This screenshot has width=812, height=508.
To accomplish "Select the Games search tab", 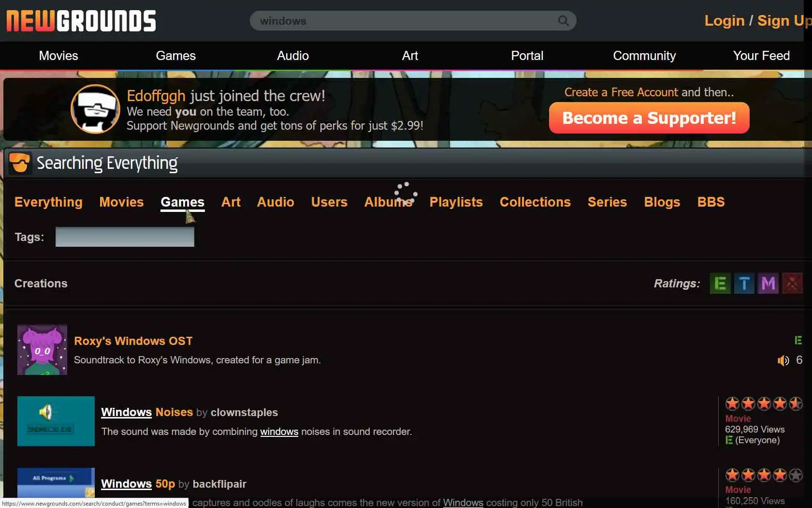I will (182, 202).
